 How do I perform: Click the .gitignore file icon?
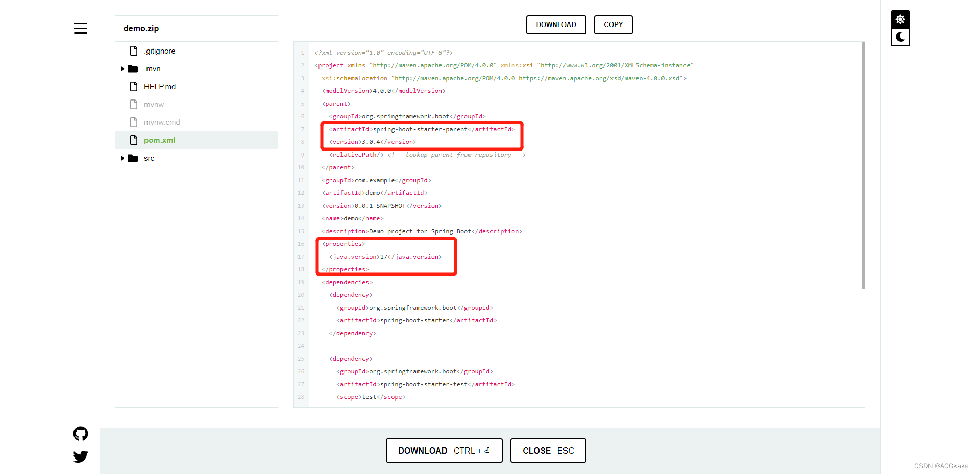(133, 51)
